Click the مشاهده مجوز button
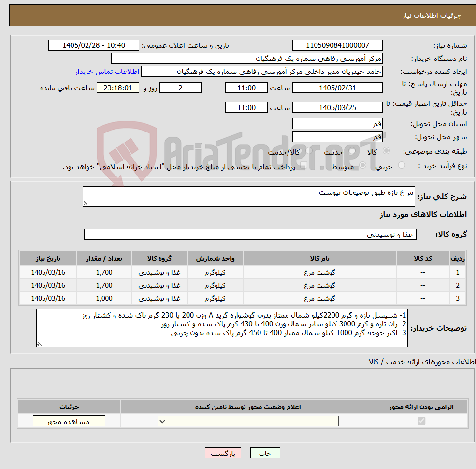Screen dimensions: 476x469 tap(69, 421)
